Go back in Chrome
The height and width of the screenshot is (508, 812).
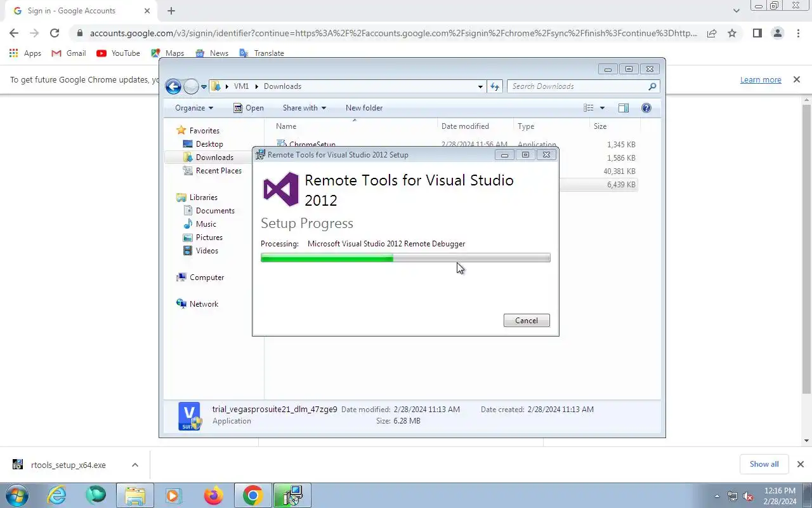click(x=14, y=33)
